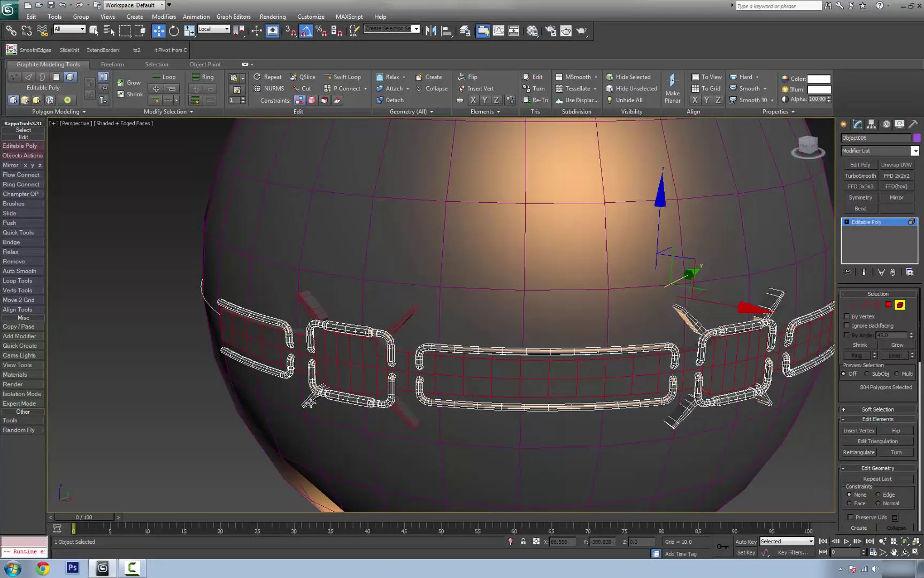Switch to the Freeform ribbon tab
Viewport: 924px width, 578px height.
click(x=112, y=64)
